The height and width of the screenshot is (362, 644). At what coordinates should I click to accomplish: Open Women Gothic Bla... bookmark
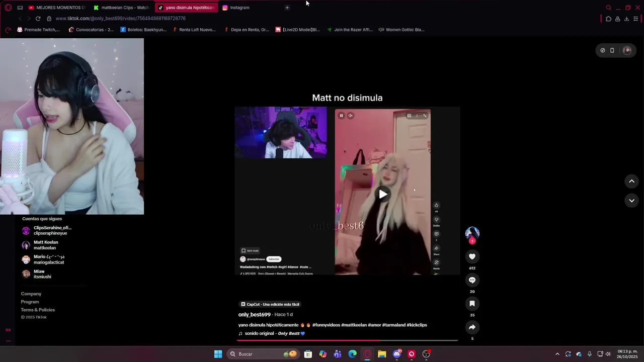[x=401, y=30]
